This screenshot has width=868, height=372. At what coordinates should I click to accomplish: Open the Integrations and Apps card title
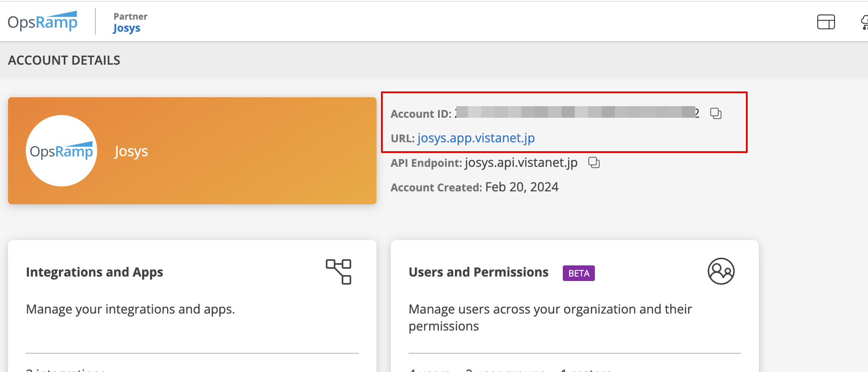point(94,272)
